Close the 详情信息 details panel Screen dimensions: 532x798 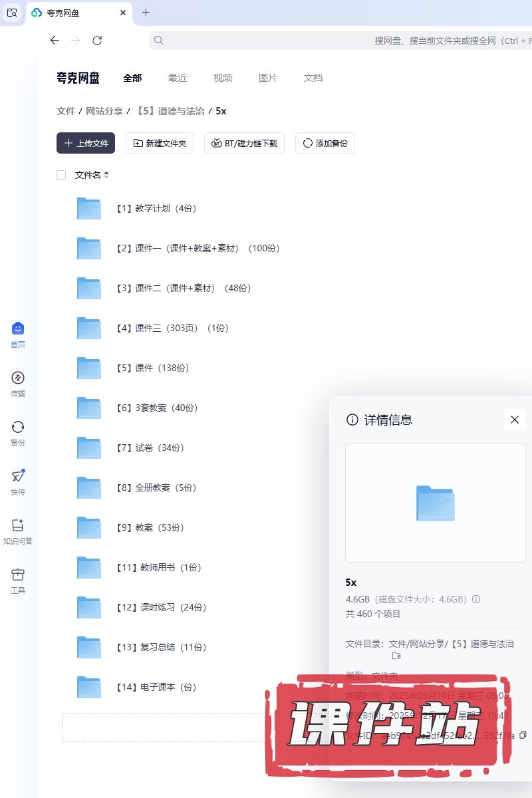514,420
